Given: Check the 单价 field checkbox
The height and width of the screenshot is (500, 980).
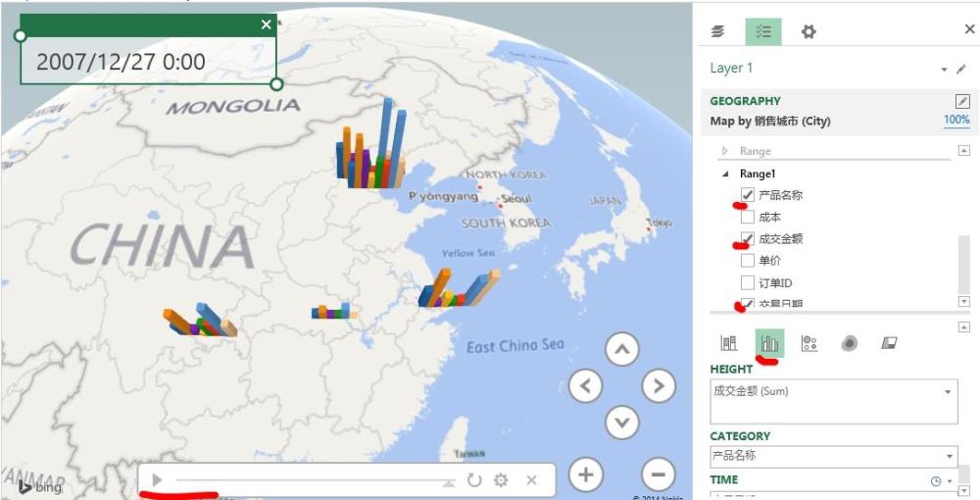Looking at the screenshot, I should [748, 261].
